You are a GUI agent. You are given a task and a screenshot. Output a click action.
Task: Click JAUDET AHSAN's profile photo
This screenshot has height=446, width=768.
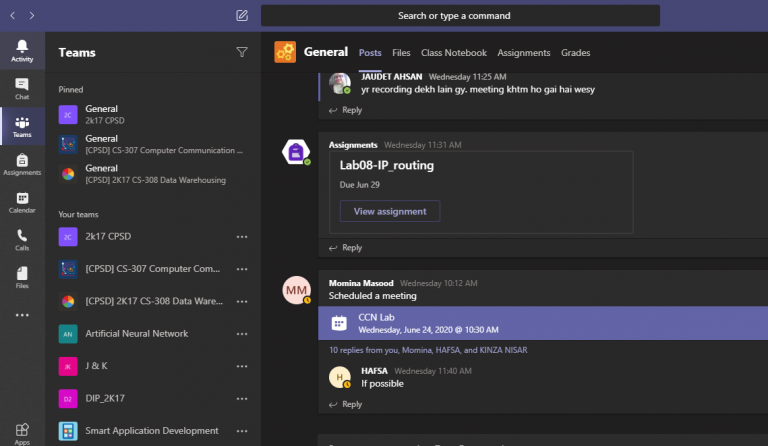339,82
